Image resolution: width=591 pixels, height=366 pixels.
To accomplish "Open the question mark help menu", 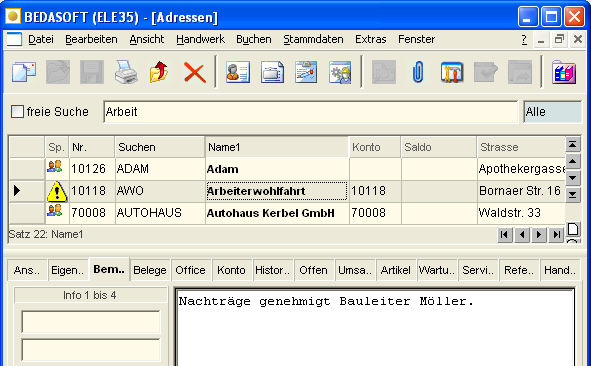I will [524, 39].
